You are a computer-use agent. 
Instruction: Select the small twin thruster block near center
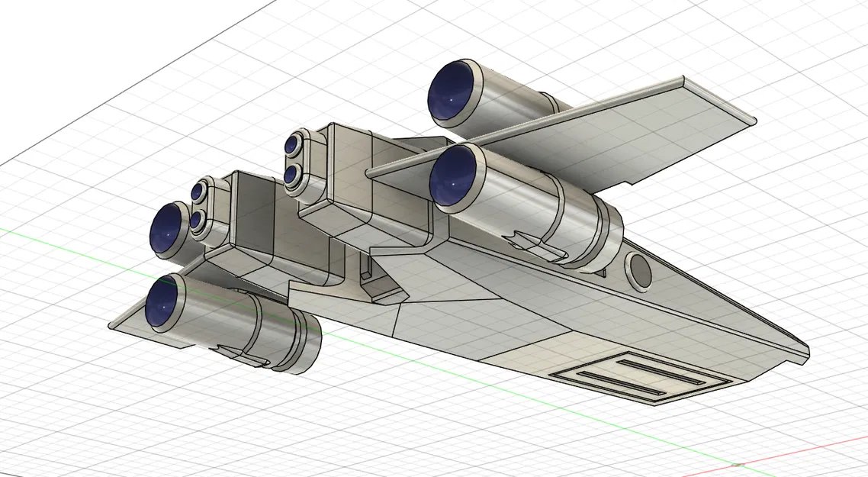click(x=297, y=160)
